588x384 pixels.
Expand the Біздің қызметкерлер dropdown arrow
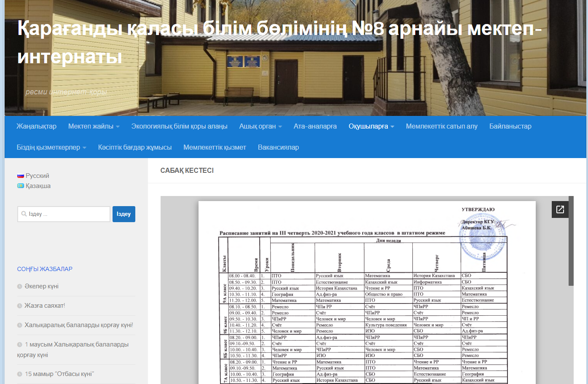[x=84, y=148]
